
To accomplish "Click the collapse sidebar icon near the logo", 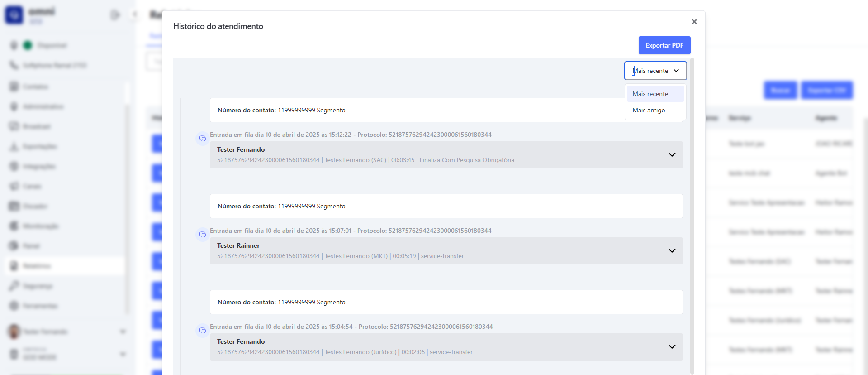I will [115, 15].
